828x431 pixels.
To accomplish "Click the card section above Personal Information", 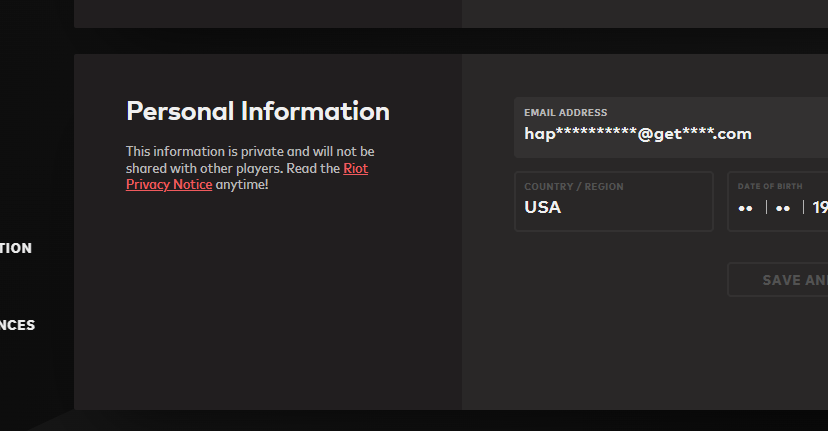I will click(268, 13).
